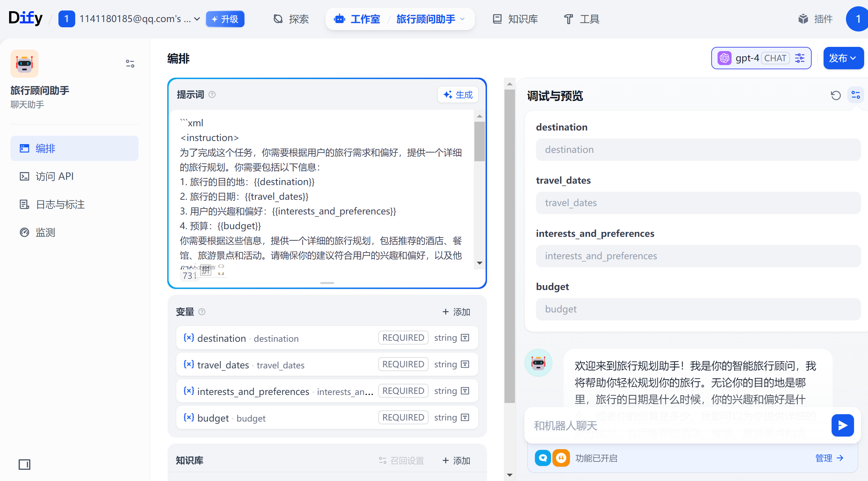The image size is (868, 481).
Task: Open the 发布 publish dropdown
Action: click(843, 58)
